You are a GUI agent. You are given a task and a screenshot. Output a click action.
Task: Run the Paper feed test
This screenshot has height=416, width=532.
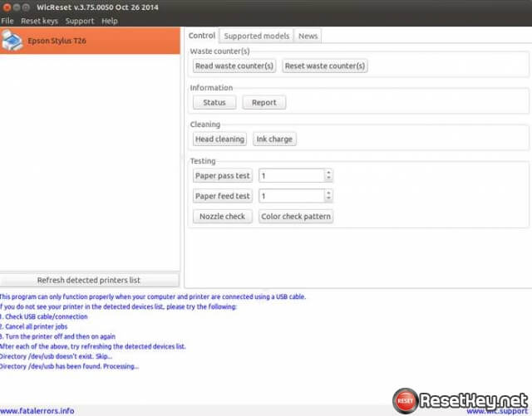point(222,196)
